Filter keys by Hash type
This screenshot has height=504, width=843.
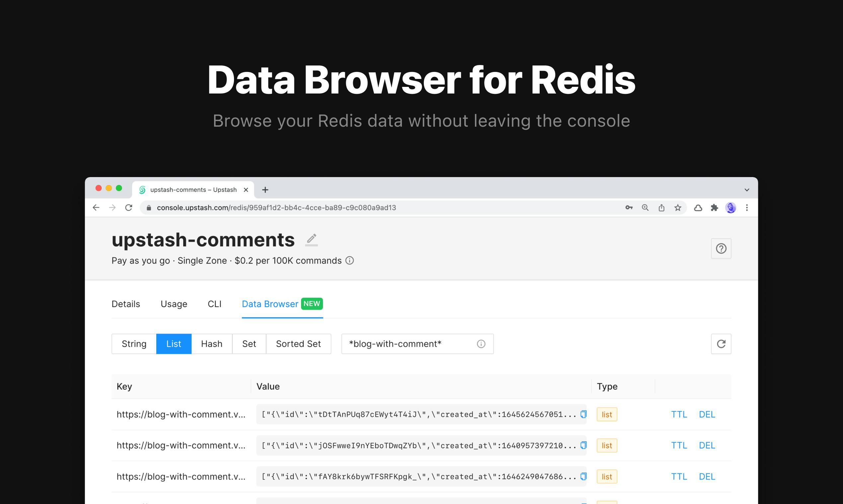[x=211, y=344]
